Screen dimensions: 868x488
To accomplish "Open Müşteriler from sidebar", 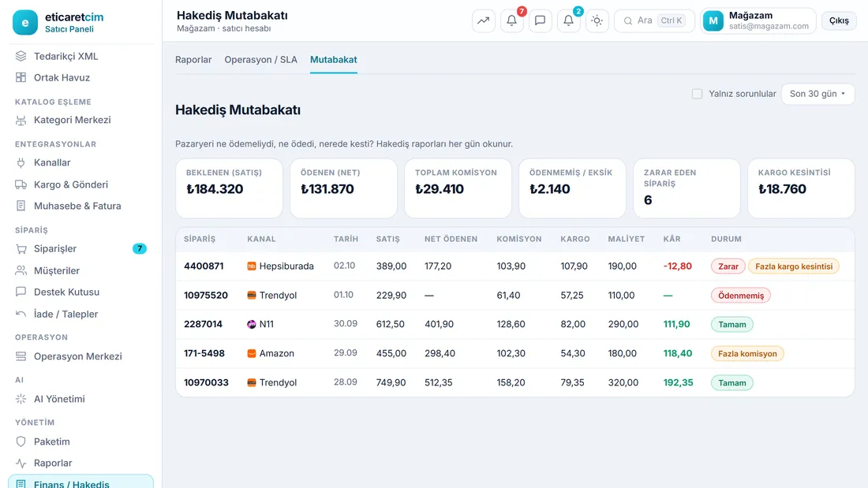I will [80, 270].
